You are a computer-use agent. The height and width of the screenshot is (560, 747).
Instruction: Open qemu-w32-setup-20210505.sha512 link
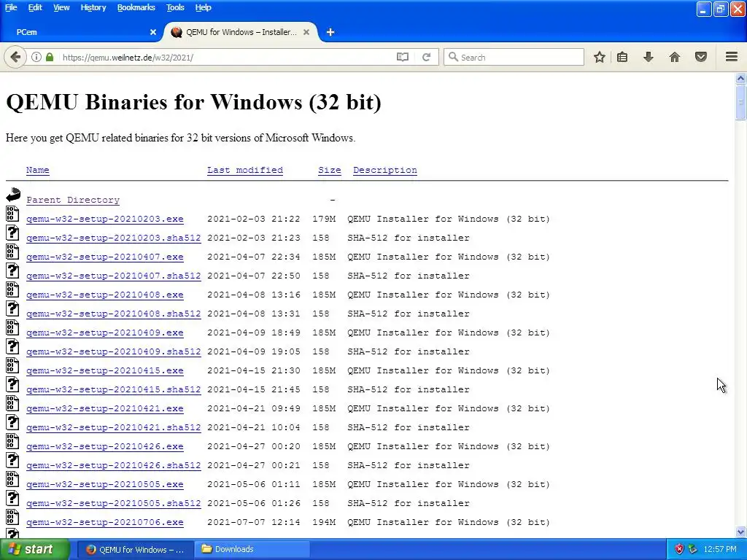click(113, 503)
